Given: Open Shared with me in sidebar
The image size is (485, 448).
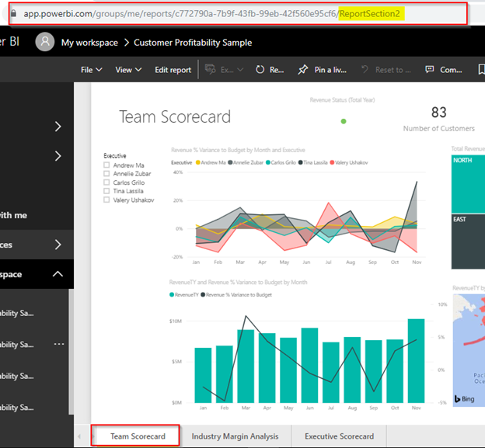Looking at the screenshot, I should [x=13, y=215].
